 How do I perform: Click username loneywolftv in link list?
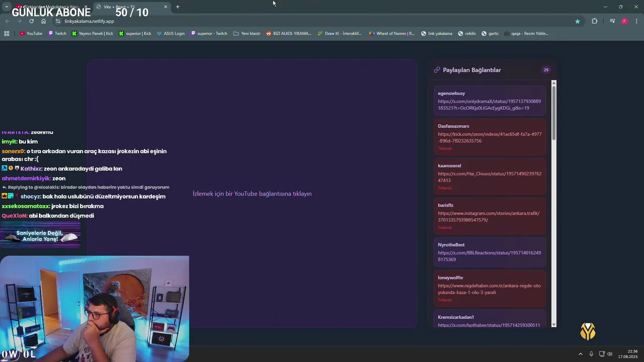pos(450,278)
